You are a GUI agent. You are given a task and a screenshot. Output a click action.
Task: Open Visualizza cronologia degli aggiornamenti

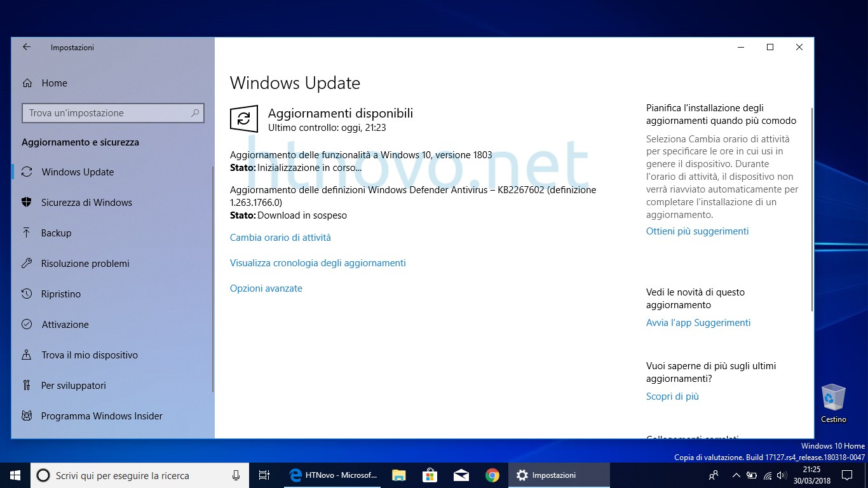tap(318, 262)
